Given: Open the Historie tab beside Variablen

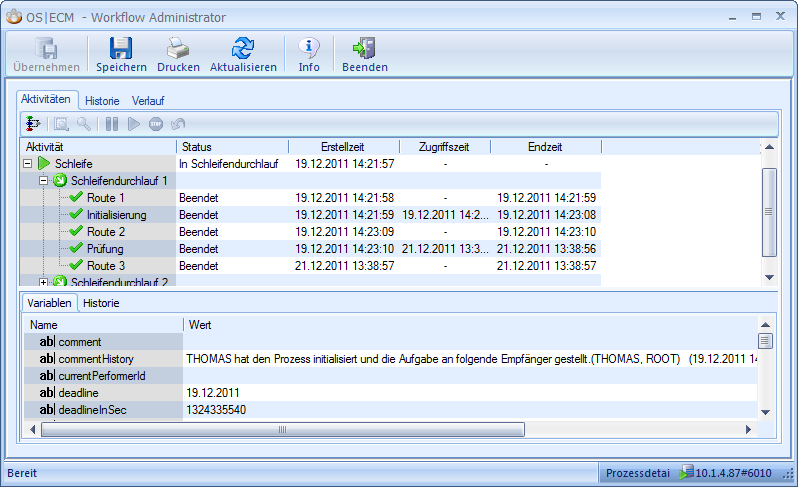Looking at the screenshot, I should click(101, 303).
